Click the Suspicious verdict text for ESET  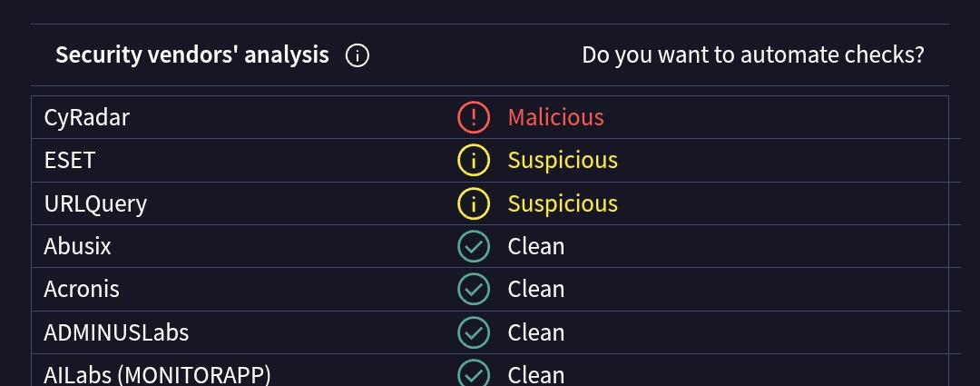pyautogui.click(x=563, y=161)
